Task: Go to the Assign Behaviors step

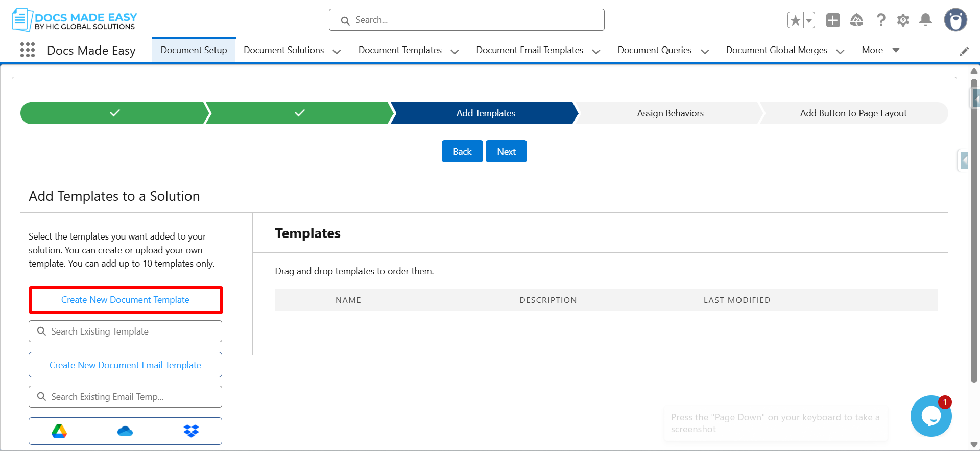Action: 670,113
